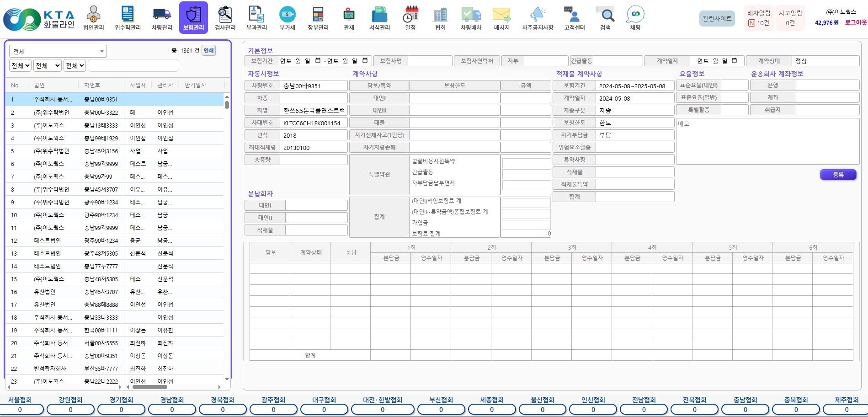Select the 보험관리 menu tab
Image resolution: width=868 pixels, height=417 pixels.
click(x=193, y=18)
